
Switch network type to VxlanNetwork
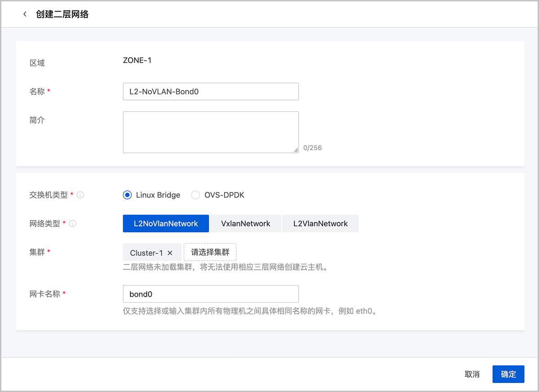pos(246,224)
